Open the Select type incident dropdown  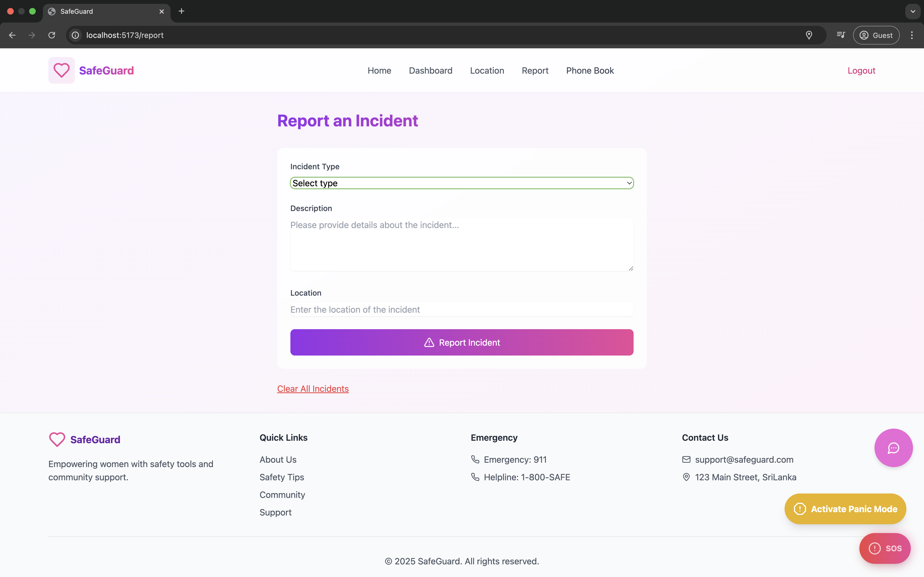tap(461, 183)
